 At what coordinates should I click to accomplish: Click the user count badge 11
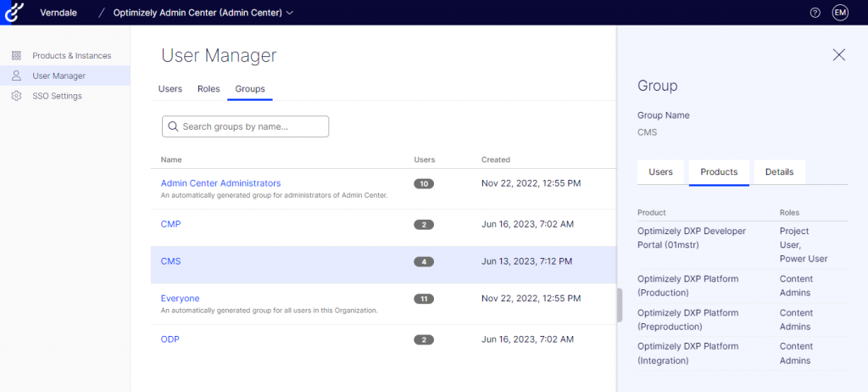coord(424,299)
